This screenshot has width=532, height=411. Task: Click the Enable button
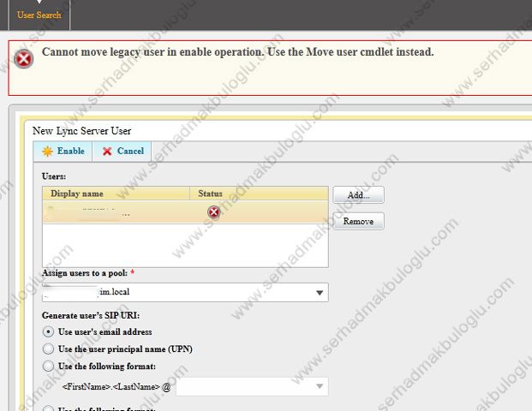point(63,151)
